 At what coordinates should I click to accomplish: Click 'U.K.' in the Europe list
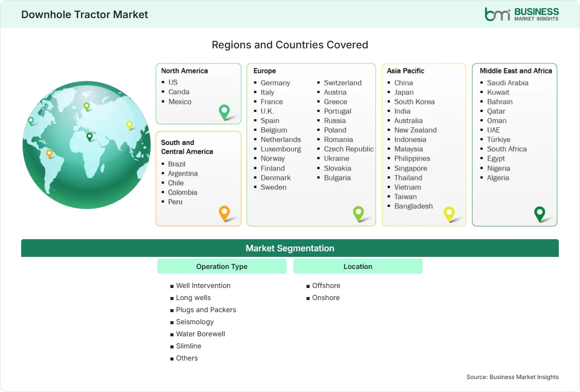267,111
